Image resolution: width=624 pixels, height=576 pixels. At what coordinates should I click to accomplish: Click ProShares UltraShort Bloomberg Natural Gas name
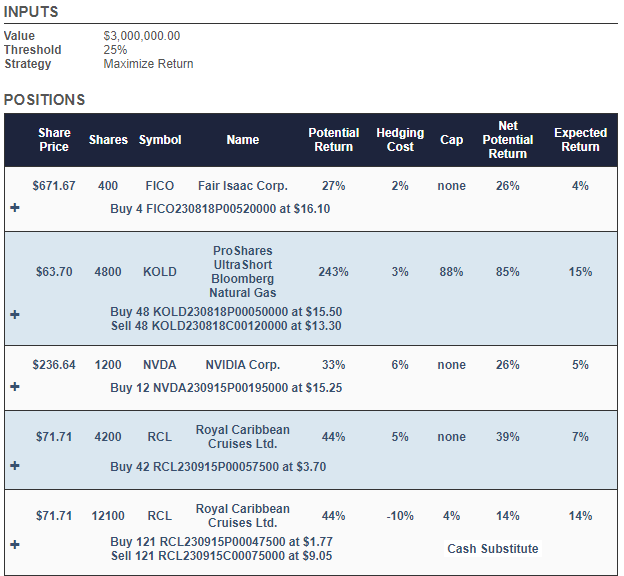pos(243,272)
